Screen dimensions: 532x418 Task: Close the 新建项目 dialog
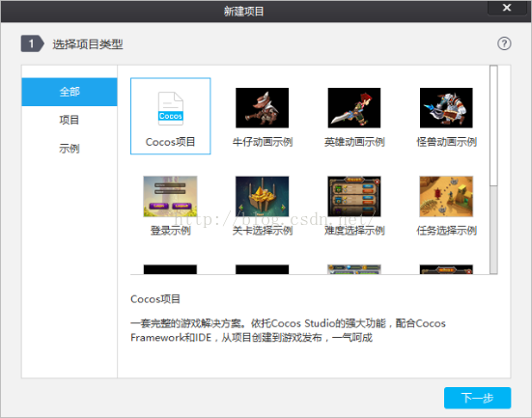coord(507,8)
